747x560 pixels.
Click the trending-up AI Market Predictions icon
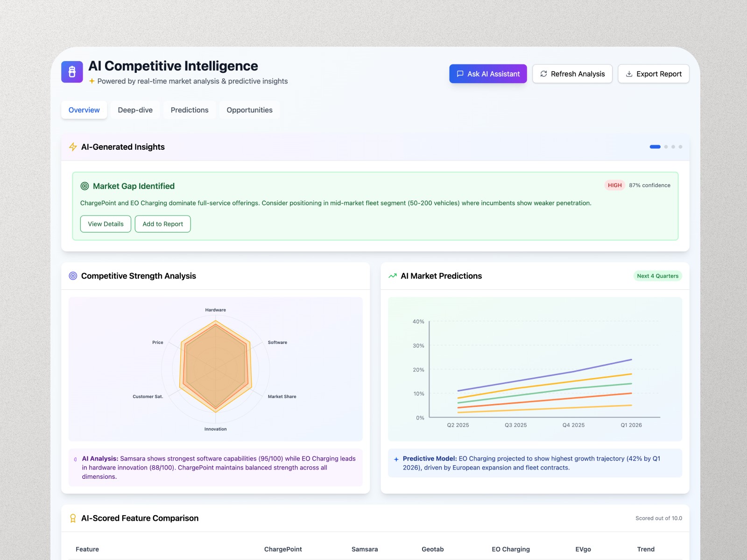393,276
